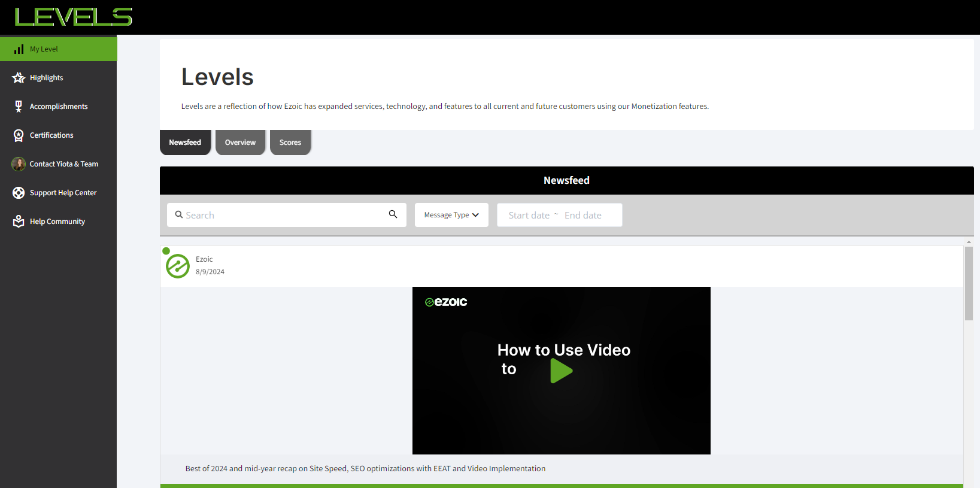Click the Accomplishments medal icon
Screen dimensions: 980x488
(x=19, y=107)
